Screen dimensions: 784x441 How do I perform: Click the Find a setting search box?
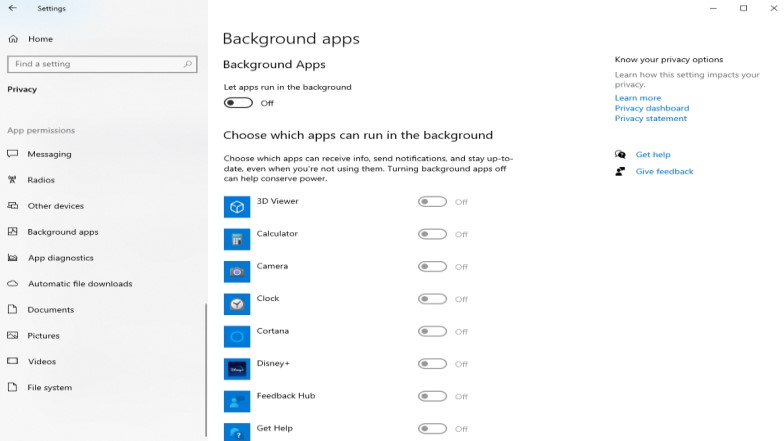[102, 64]
